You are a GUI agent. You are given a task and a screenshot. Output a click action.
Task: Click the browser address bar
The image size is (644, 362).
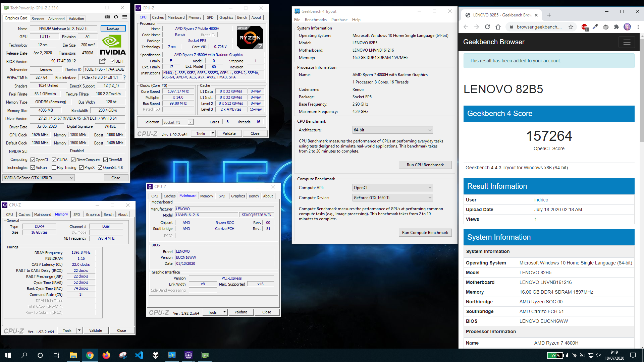[x=539, y=27]
